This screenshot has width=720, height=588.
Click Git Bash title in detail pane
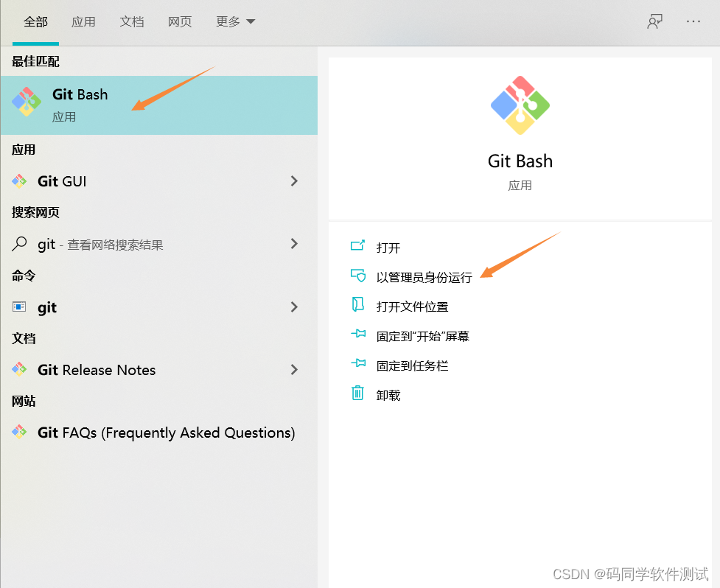(520, 161)
